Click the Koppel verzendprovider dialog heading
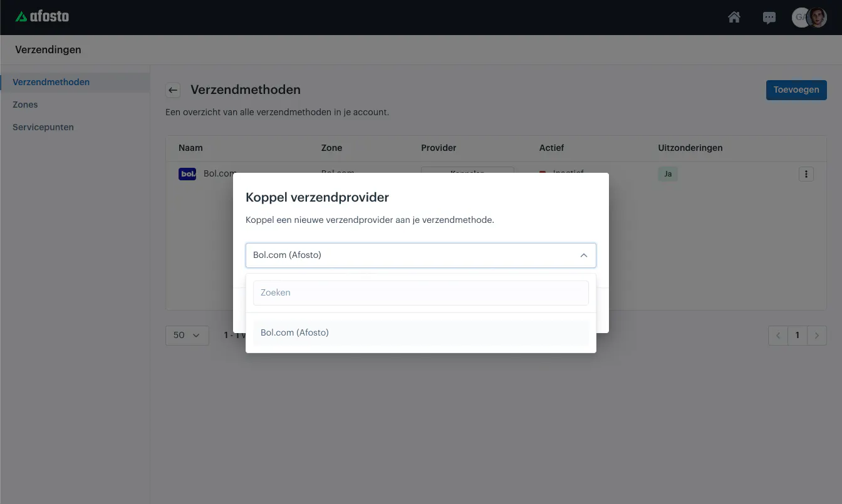Image resolution: width=842 pixels, height=504 pixels. click(x=317, y=197)
